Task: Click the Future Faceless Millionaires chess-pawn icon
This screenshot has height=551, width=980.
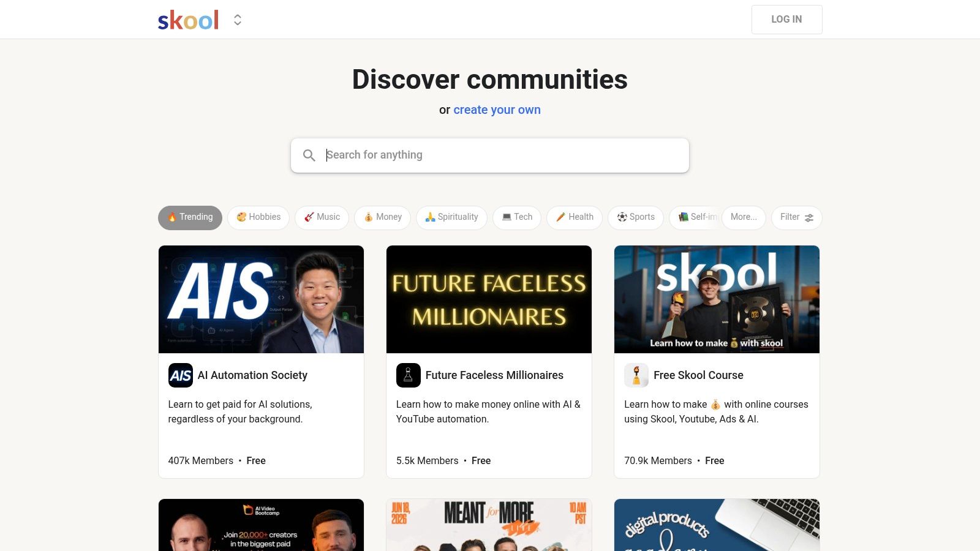Action: (409, 375)
